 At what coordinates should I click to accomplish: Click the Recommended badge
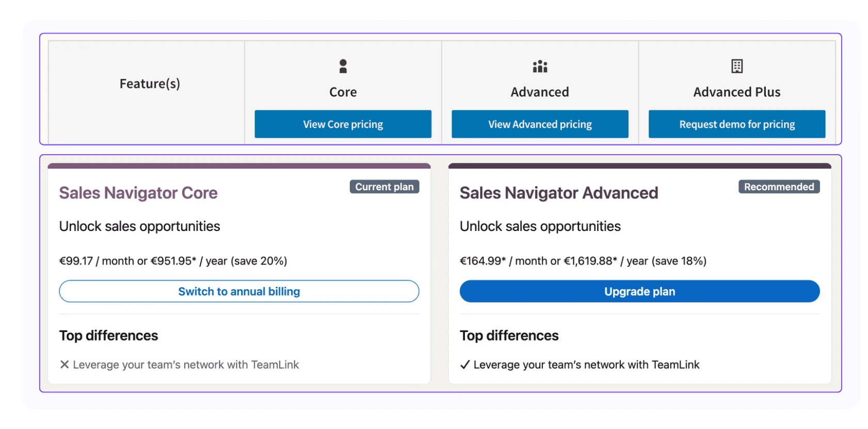pos(779,187)
